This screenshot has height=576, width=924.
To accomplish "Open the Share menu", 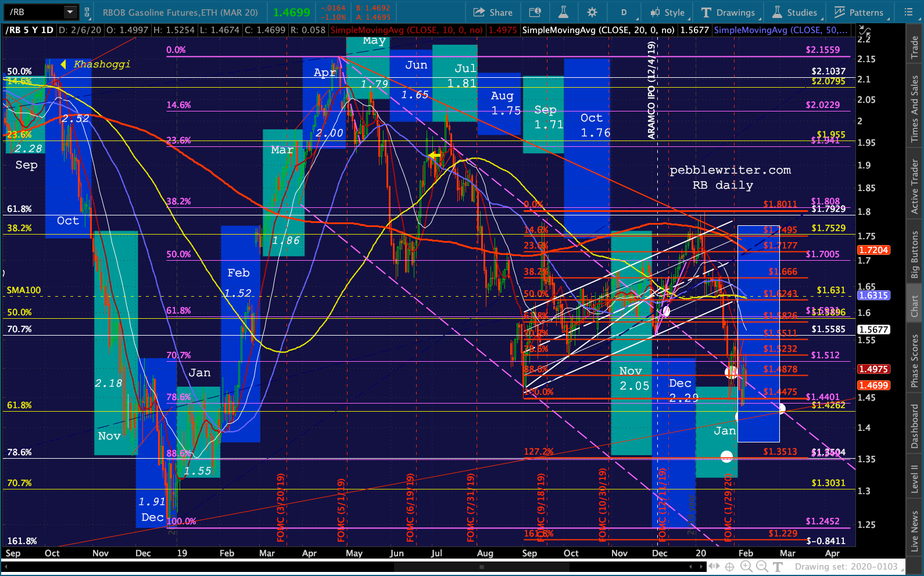I will pos(493,12).
